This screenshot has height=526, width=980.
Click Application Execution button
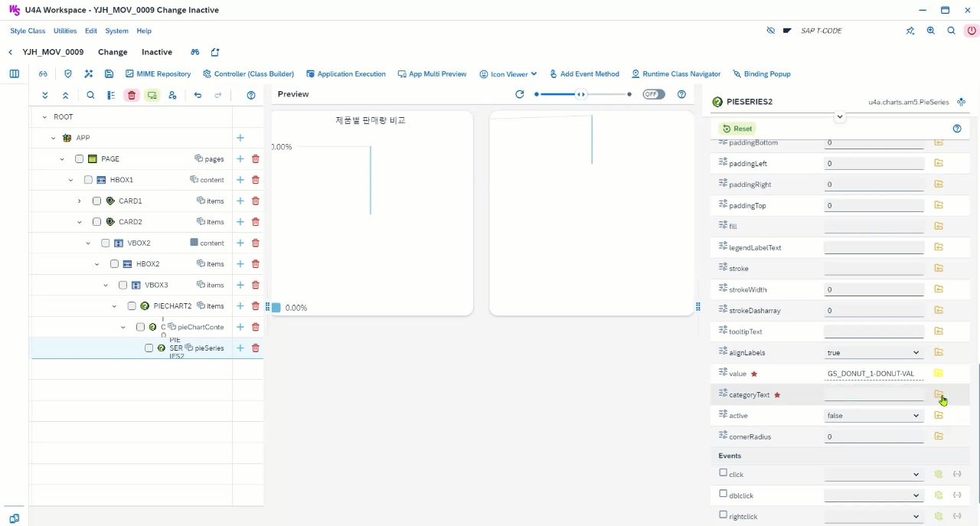346,74
